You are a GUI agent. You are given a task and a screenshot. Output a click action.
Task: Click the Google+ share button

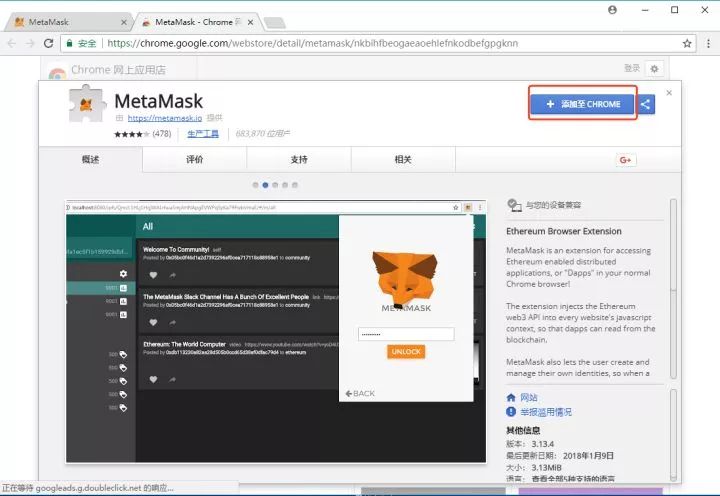pos(627,160)
